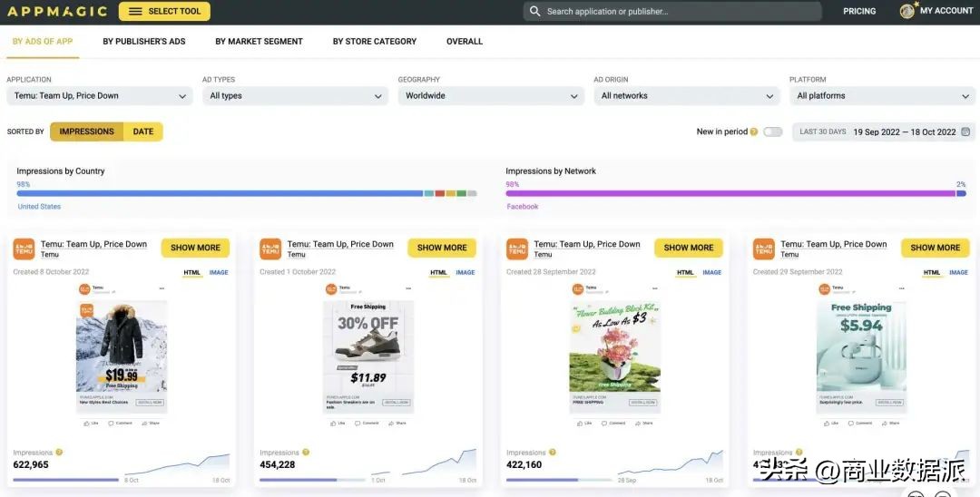Click the United States label
Screen dimensions: 980x497
[39, 207]
